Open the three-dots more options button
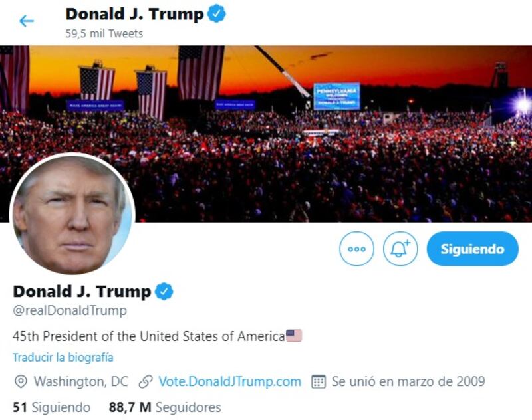Viewport: 532px width, 420px height. tap(356, 249)
